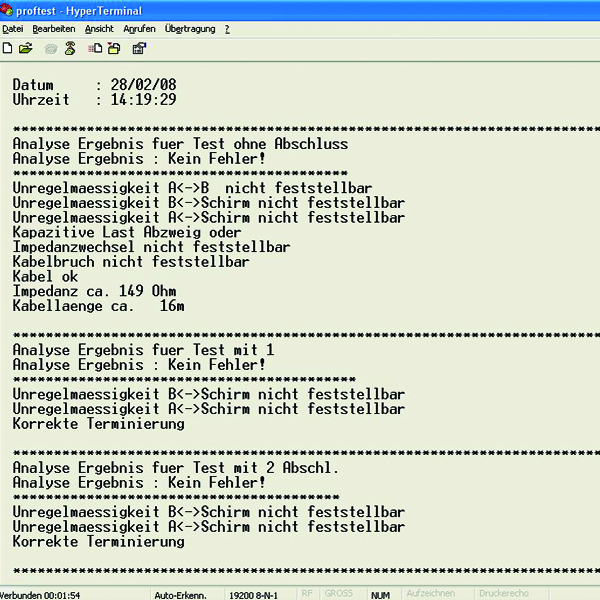The height and width of the screenshot is (600, 600).
Task: Click the Auto-Erkenn. status bar field
Action: point(180,594)
